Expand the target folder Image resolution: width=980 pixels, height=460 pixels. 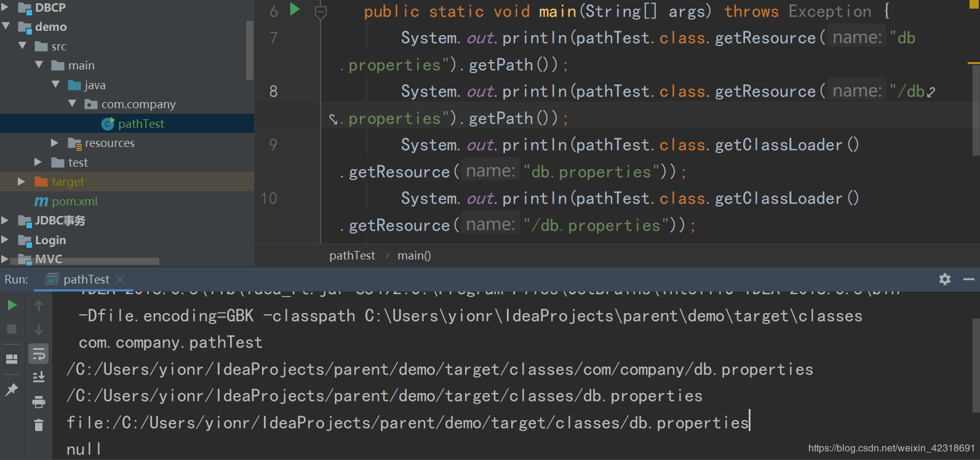(x=22, y=182)
